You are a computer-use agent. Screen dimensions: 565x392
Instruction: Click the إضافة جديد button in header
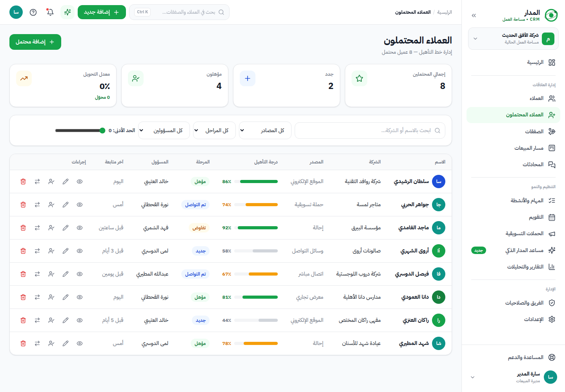click(x=102, y=12)
